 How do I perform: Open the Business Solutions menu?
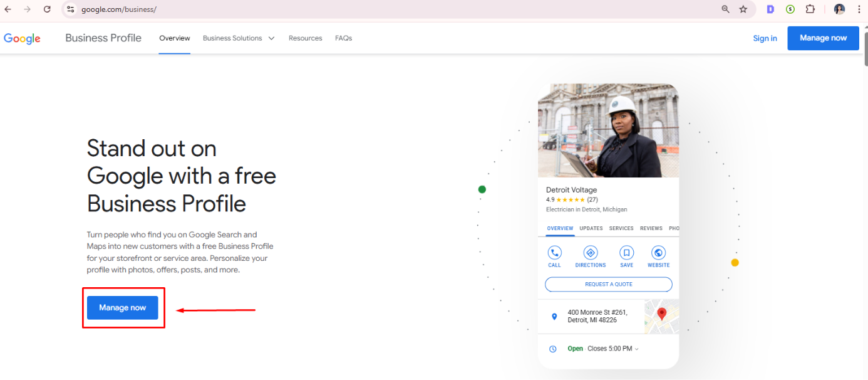(x=232, y=38)
